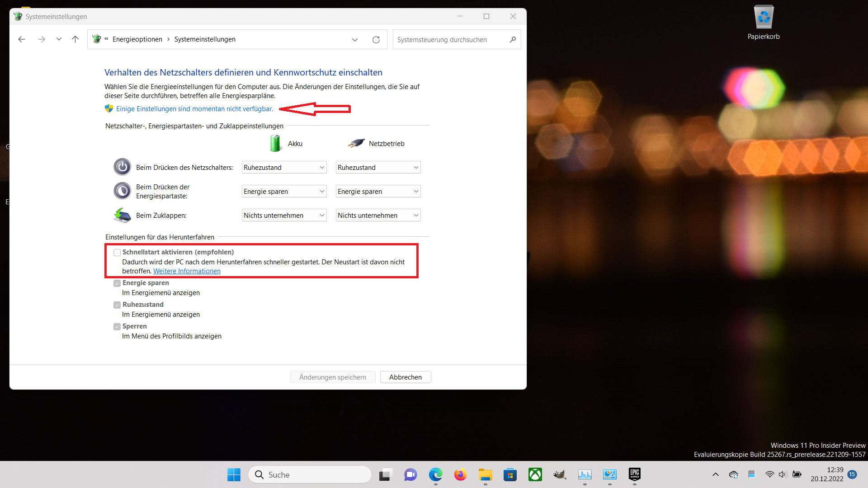
Task: Click the Windows Start button
Action: click(234, 474)
